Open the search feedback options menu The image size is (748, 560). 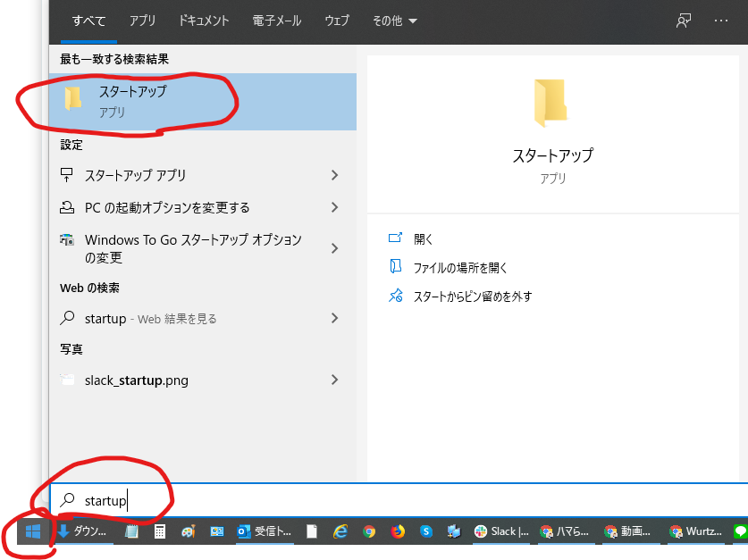pos(683,20)
